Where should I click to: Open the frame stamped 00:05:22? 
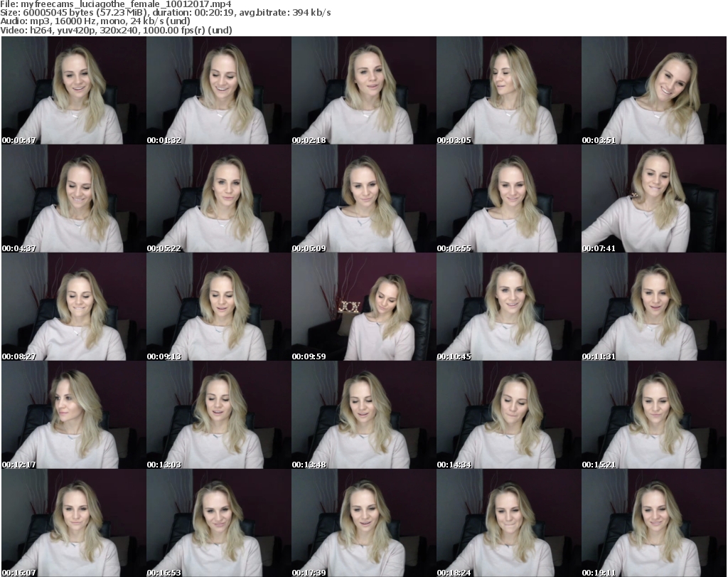click(219, 198)
